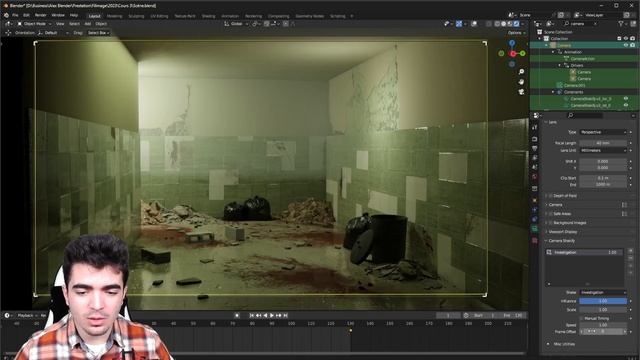Open the viewport Select menu
The image size is (640, 360).
[x=74, y=24]
